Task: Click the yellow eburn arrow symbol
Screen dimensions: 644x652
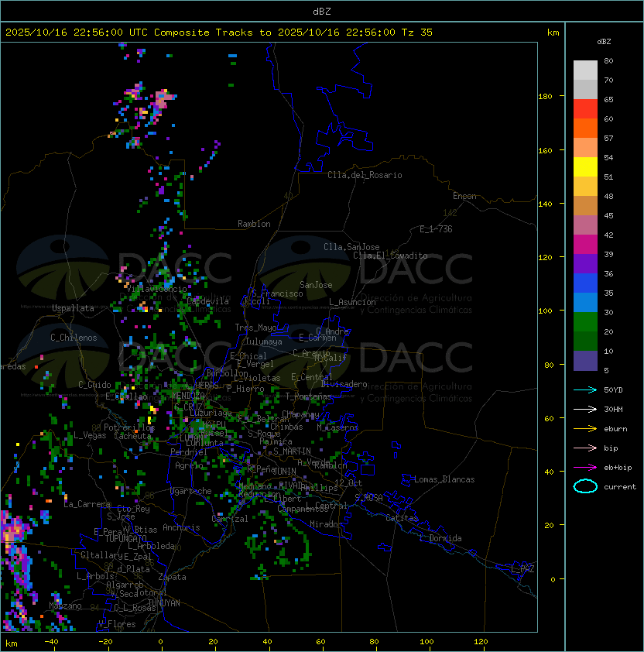Action: point(585,429)
